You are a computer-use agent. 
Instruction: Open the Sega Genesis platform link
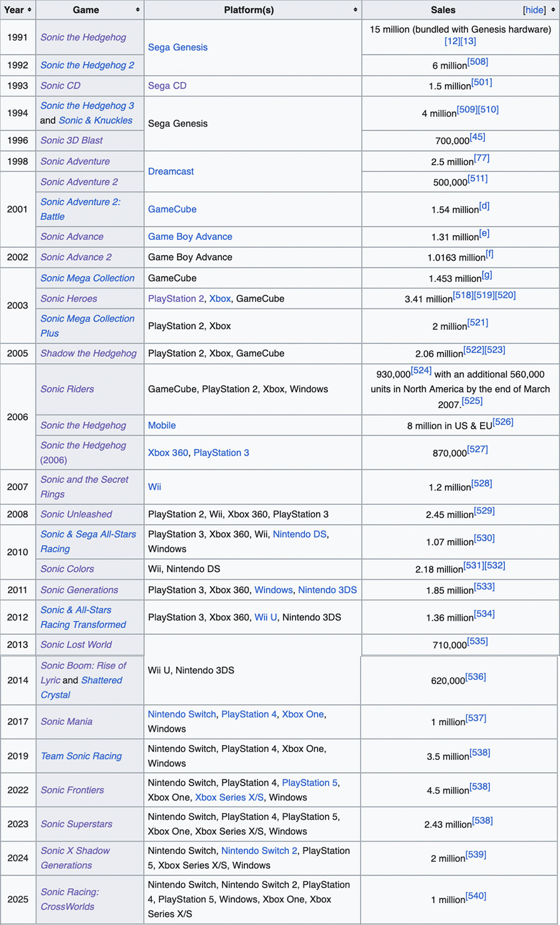(177, 47)
